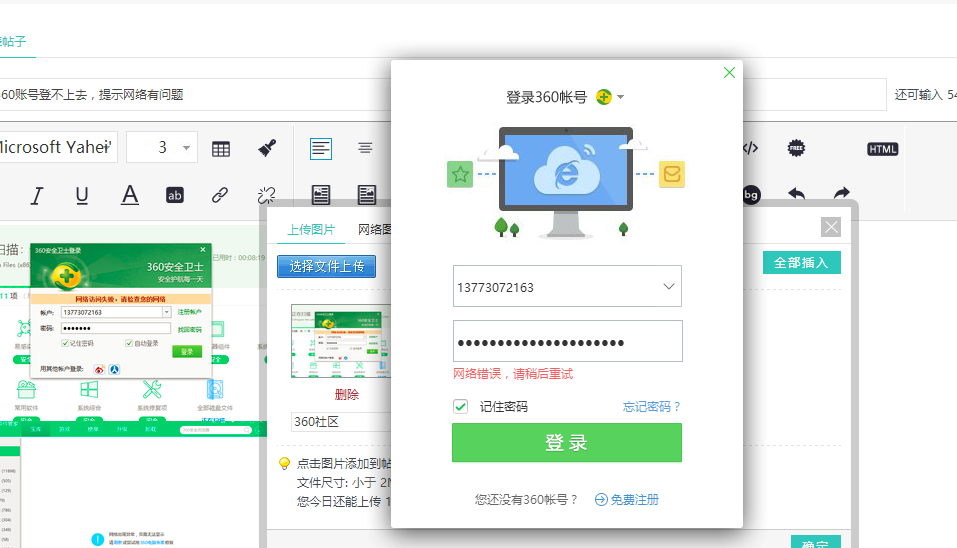The image size is (957, 548).
Task: Click 删除 under the uploaded thumbnail
Action: tap(347, 395)
